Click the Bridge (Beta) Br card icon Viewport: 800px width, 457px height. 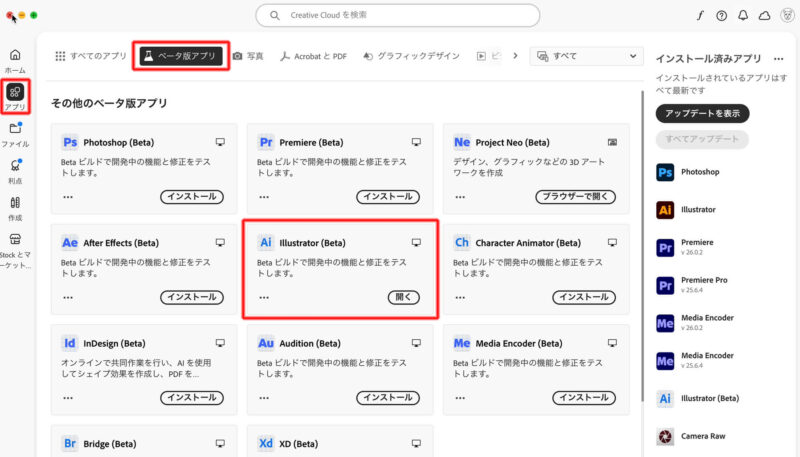click(x=70, y=444)
